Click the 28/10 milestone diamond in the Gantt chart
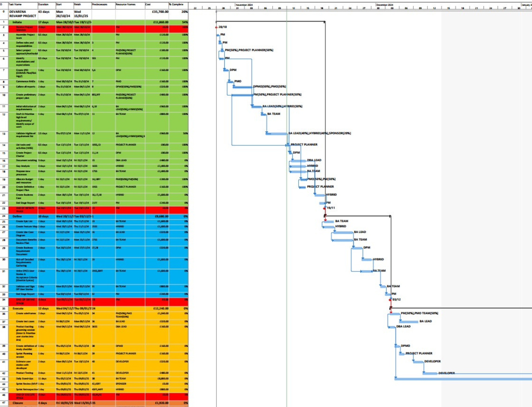532x407 pixels. point(216,27)
